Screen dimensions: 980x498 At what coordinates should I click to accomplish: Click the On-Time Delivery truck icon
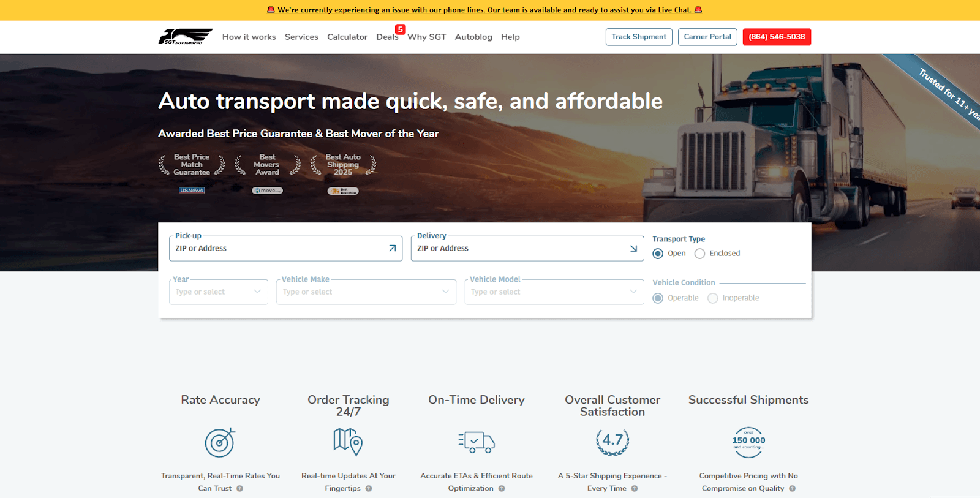[x=477, y=442]
